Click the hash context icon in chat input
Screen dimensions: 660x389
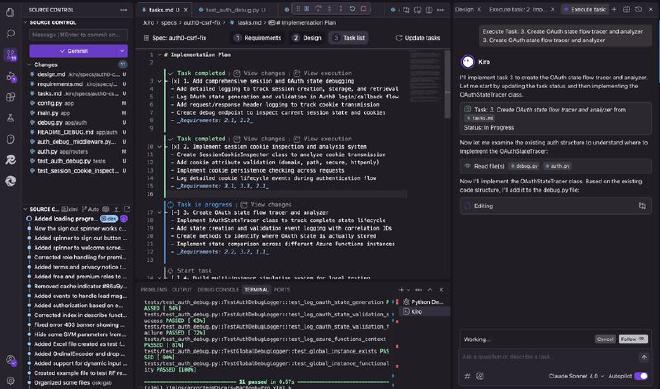(467, 376)
